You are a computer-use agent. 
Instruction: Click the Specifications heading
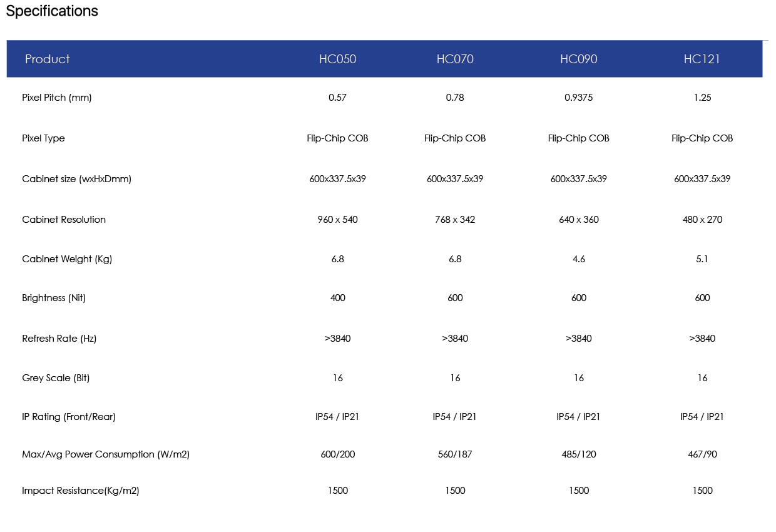point(52,11)
